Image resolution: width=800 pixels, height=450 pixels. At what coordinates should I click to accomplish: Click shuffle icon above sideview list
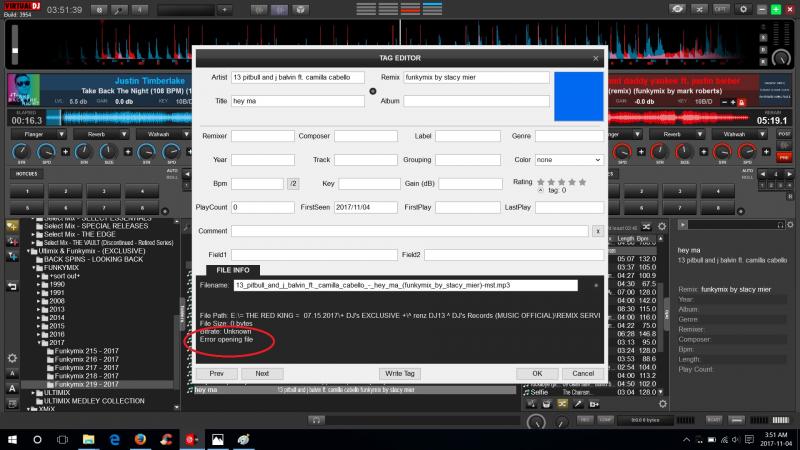point(646,227)
